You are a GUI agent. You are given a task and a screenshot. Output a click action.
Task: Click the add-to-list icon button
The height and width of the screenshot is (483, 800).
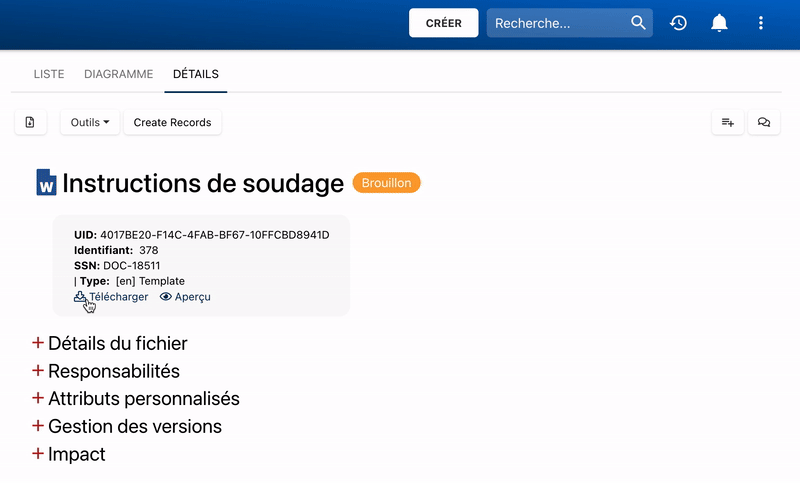pos(728,122)
